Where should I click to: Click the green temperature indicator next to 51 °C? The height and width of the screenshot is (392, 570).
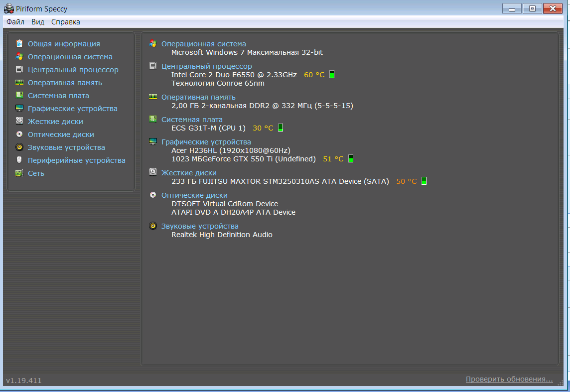point(351,158)
